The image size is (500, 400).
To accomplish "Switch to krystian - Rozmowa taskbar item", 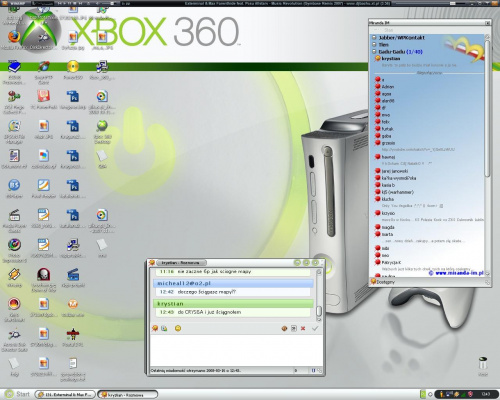I will pos(128,395).
